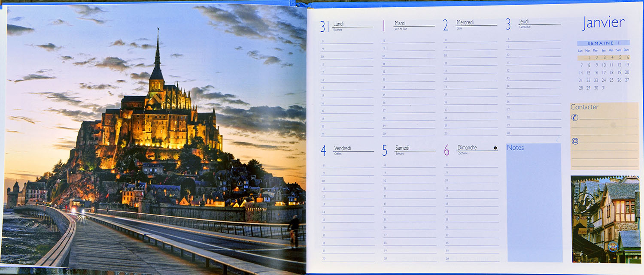Click the @ email icon under Contacter
The height and width of the screenshot is (275, 644).
coord(575,141)
